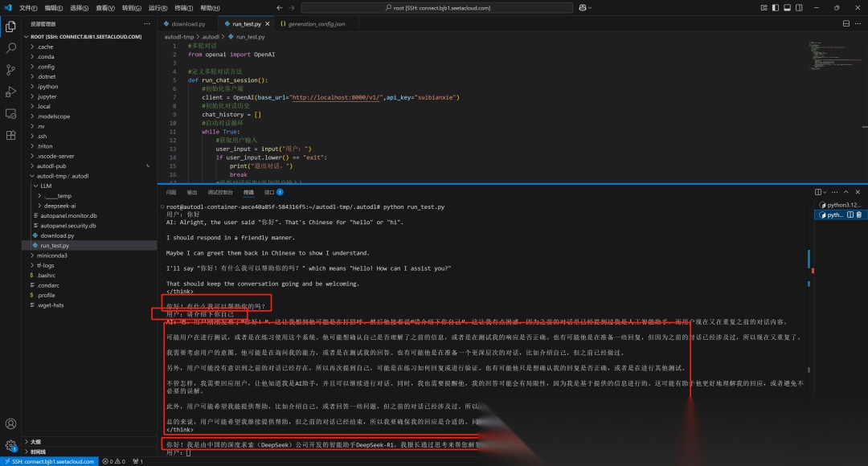Viewport: 868px width, 466px height.
Task: Toggle the secondary side bar visibility
Action: point(800,8)
